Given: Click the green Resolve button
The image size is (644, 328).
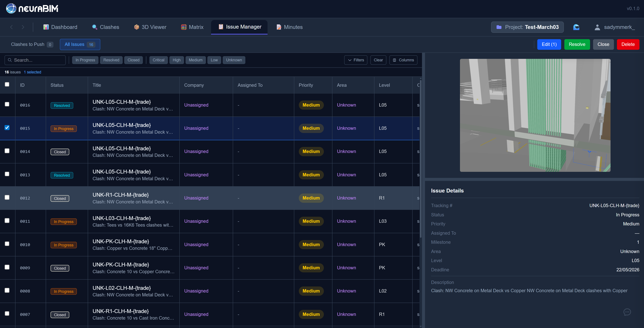Looking at the screenshot, I should click(577, 44).
